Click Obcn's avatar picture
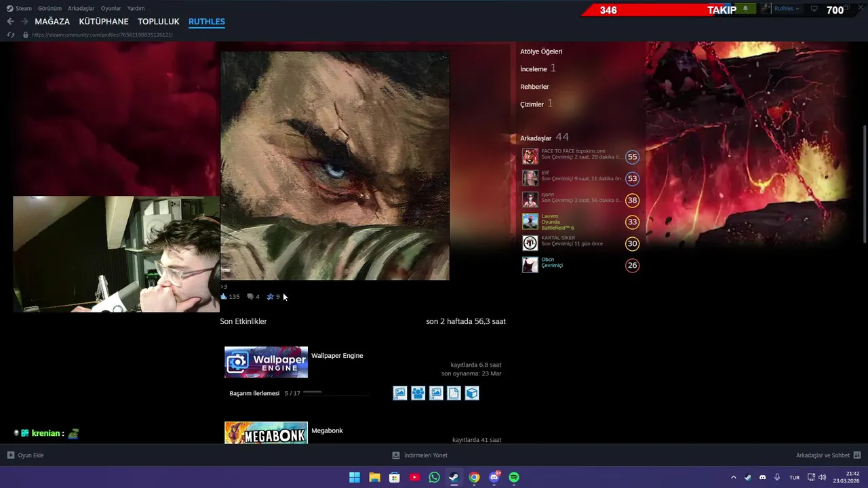This screenshot has width=868, height=488. pyautogui.click(x=530, y=265)
